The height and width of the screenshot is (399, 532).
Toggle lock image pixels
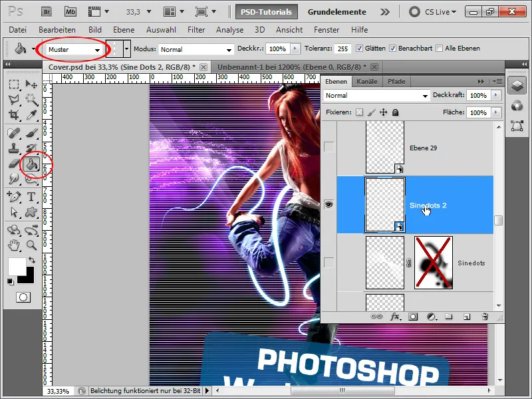tap(372, 112)
